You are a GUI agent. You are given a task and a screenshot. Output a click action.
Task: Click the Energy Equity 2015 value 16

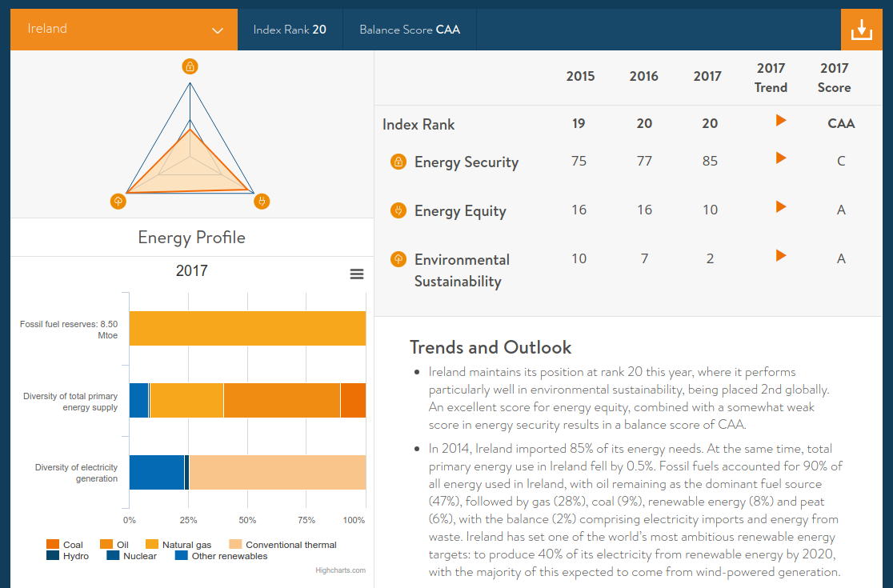[579, 210]
